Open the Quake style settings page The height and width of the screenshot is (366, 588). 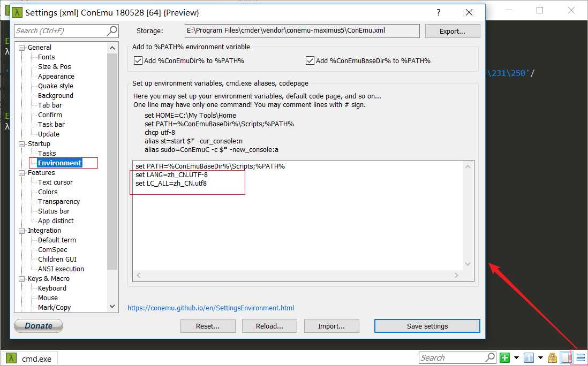pyautogui.click(x=56, y=86)
